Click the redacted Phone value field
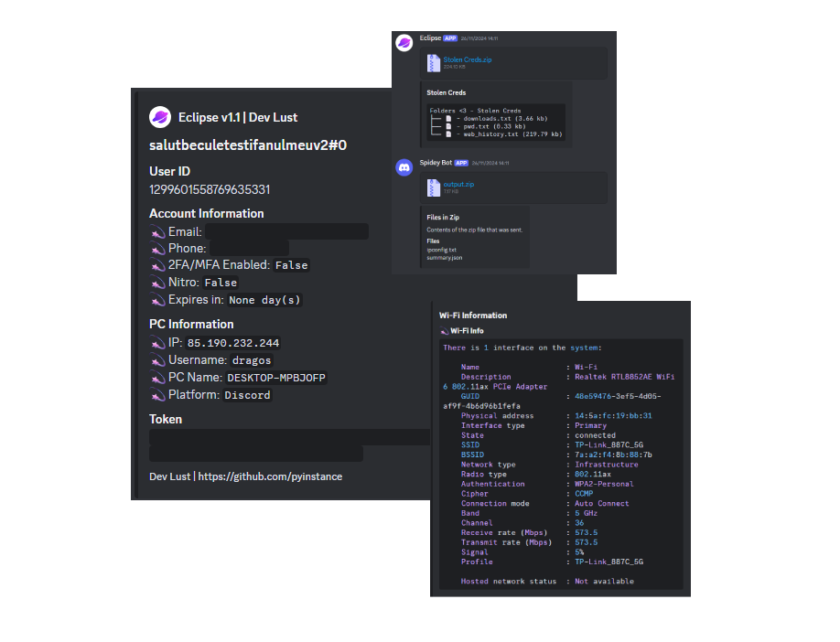 [249, 249]
